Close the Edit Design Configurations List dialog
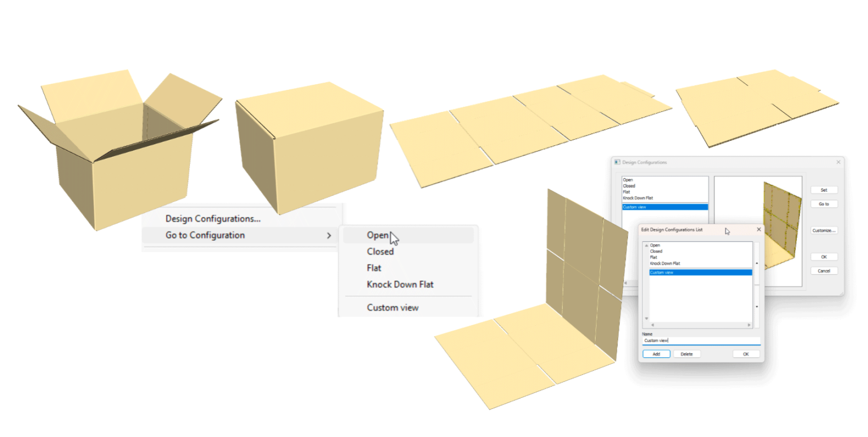868x437 pixels. (758, 230)
